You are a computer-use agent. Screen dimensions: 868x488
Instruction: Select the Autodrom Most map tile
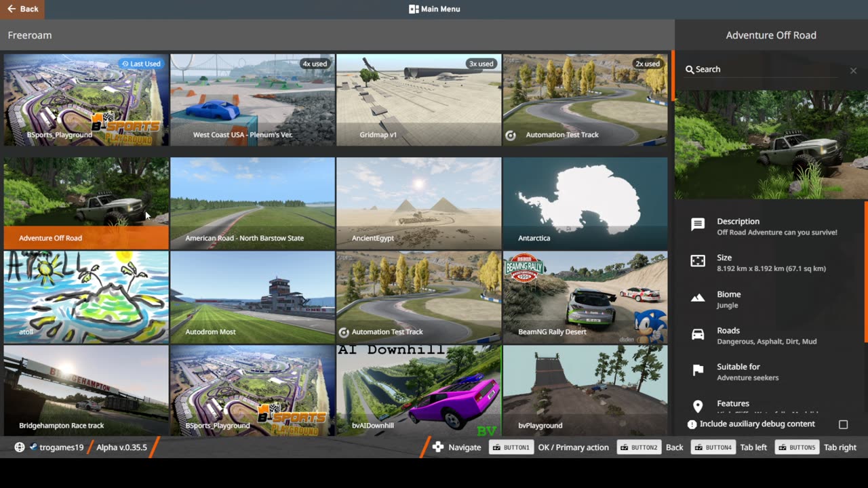pyautogui.click(x=253, y=298)
